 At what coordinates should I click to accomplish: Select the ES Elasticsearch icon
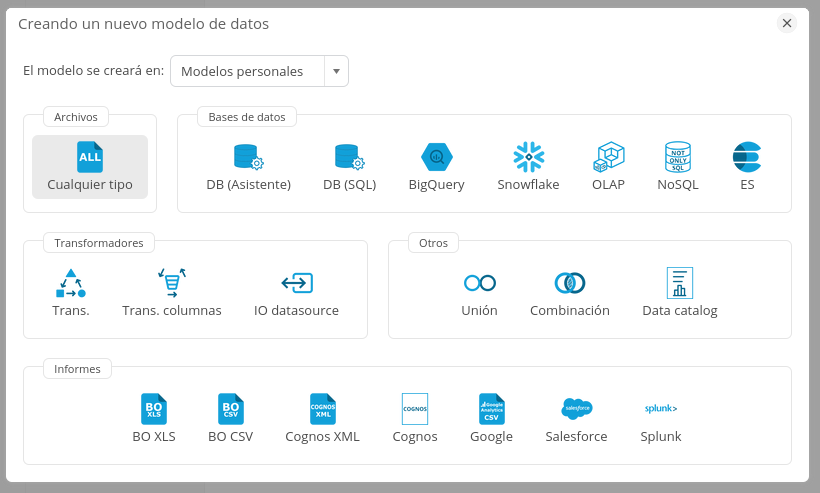[747, 158]
